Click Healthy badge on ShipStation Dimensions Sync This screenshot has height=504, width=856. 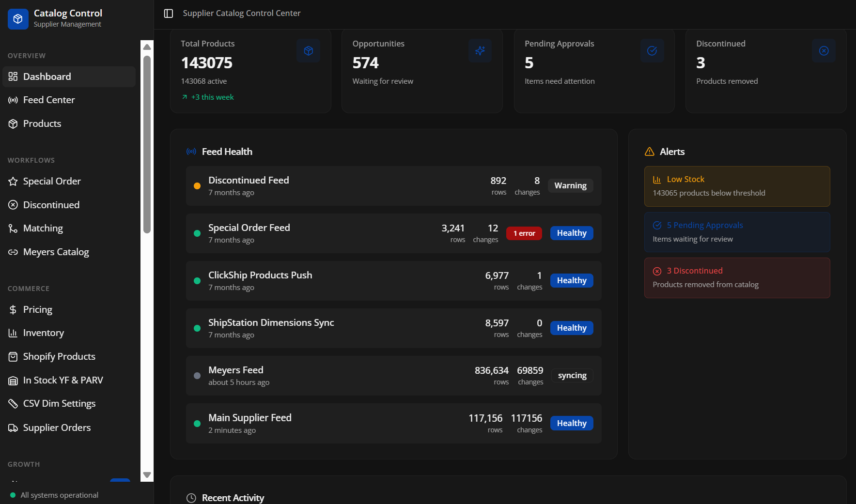pos(572,328)
